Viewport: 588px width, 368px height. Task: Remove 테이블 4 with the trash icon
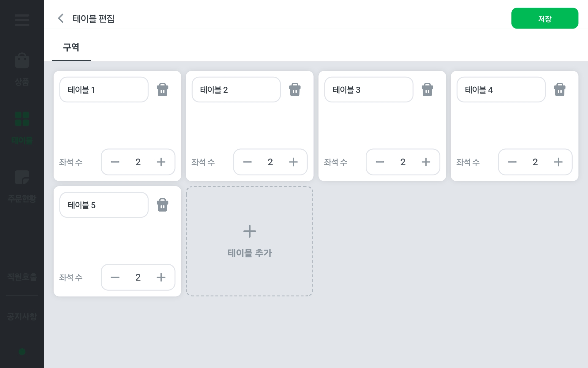pos(560,90)
